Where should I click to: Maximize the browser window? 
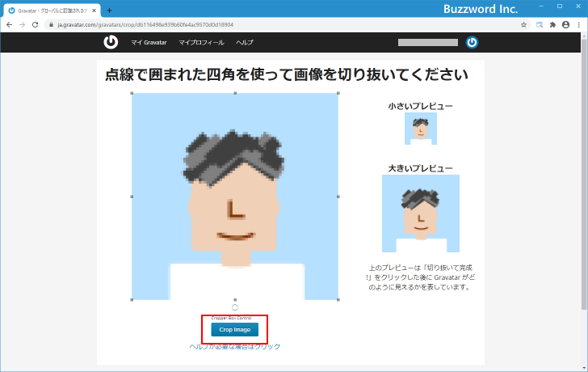click(560, 6)
